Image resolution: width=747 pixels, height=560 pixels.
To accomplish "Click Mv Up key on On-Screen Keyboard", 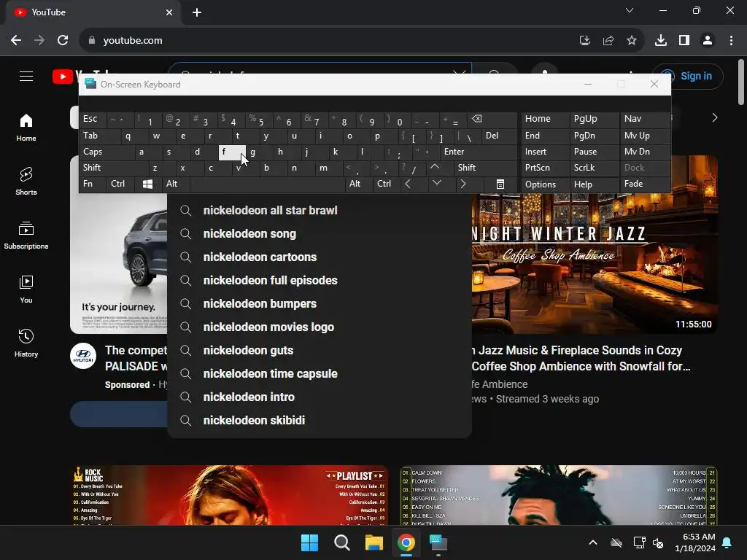I will [x=645, y=136].
